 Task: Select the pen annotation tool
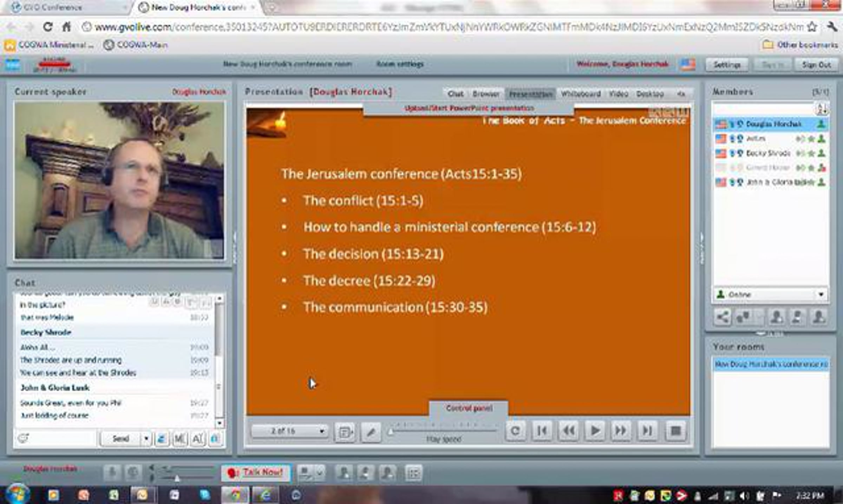coord(371,432)
